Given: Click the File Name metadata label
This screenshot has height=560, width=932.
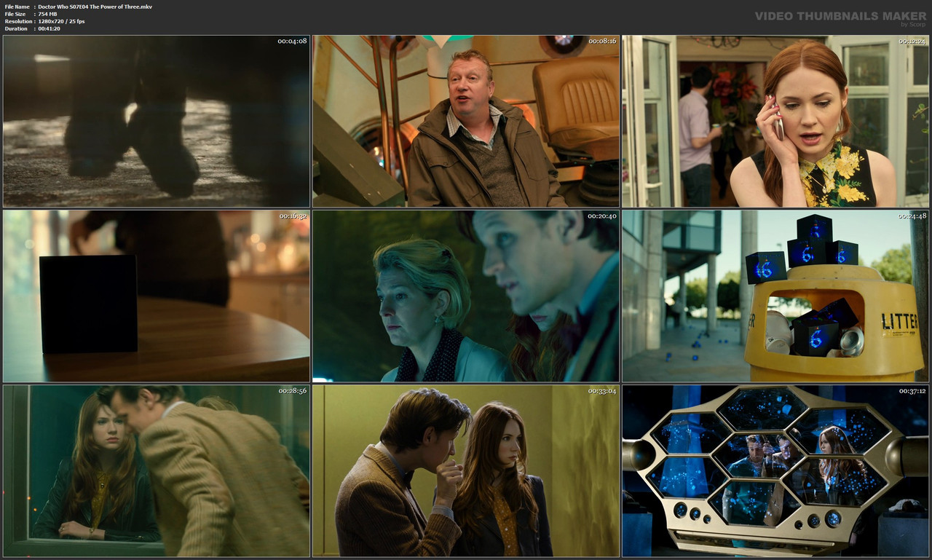Looking at the screenshot, I should (x=19, y=6).
